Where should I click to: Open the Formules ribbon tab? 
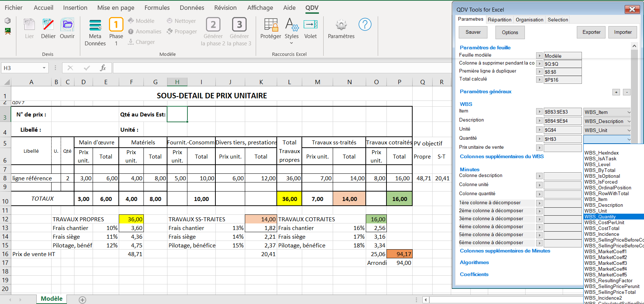coord(157,8)
